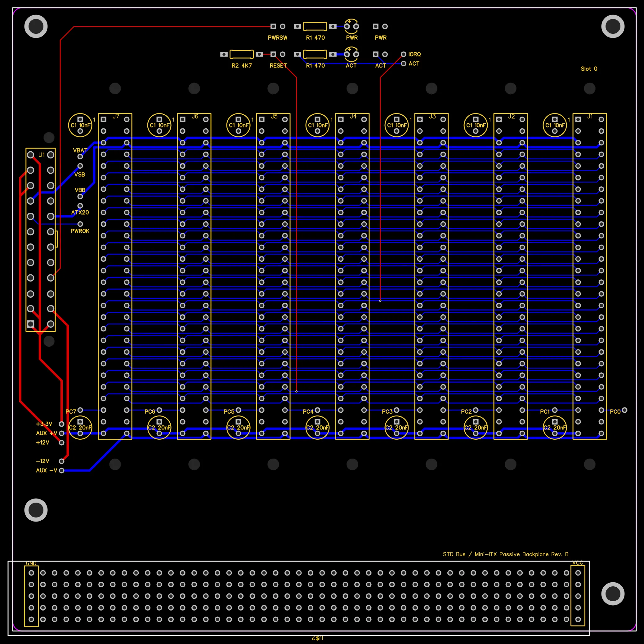Click the GND label on prototyping area
This screenshot has width=644, height=644.
[x=31, y=563]
